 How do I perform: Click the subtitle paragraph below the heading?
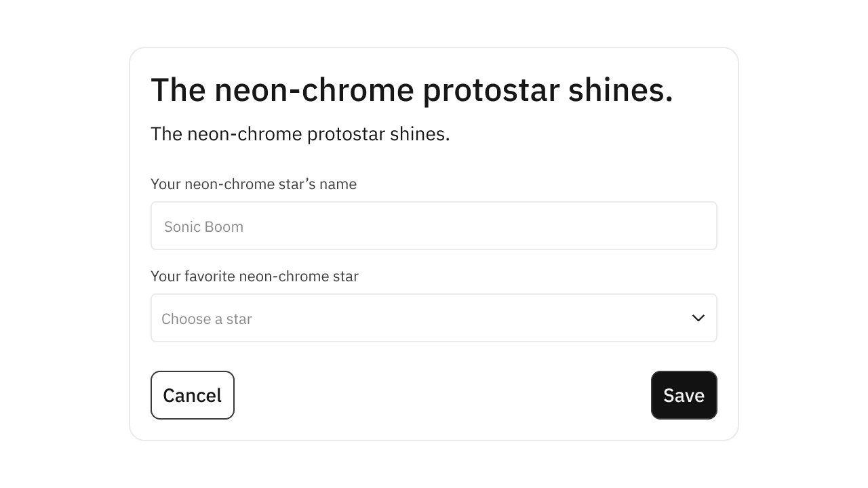pyautogui.click(x=300, y=134)
